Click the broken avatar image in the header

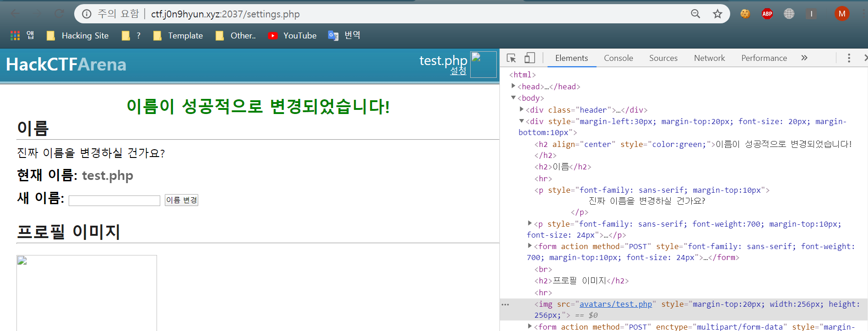pyautogui.click(x=483, y=65)
